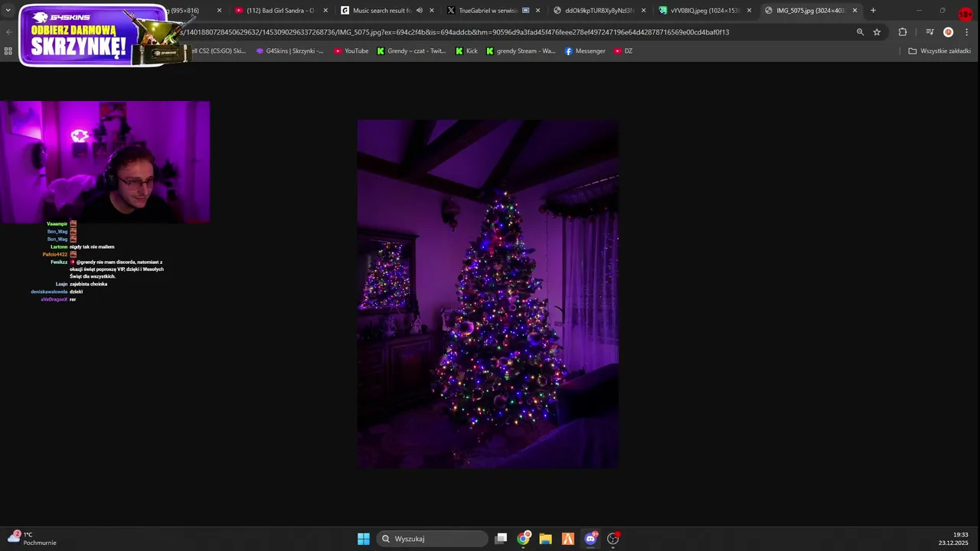Switch to the ddOk9kpTURBXy8yNzI3 tab

[x=600, y=11]
